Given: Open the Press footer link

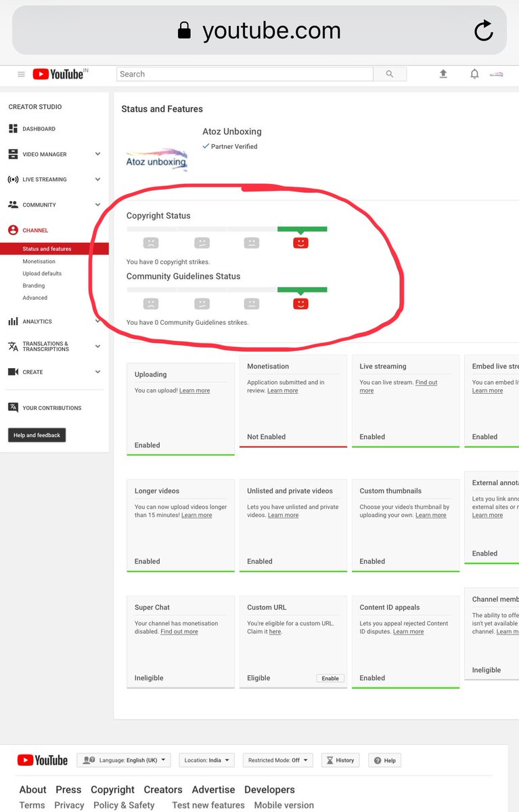Looking at the screenshot, I should click(68, 790).
